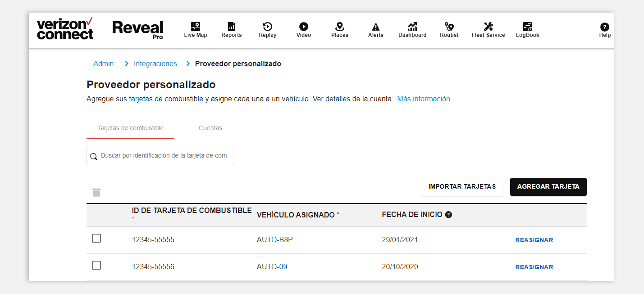The width and height of the screenshot is (644, 294).
Task: Open the Dashboard chart icon
Action: tap(412, 27)
